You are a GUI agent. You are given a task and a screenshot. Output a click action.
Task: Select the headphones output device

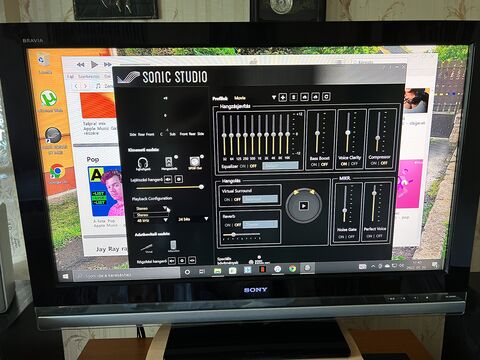(143, 163)
